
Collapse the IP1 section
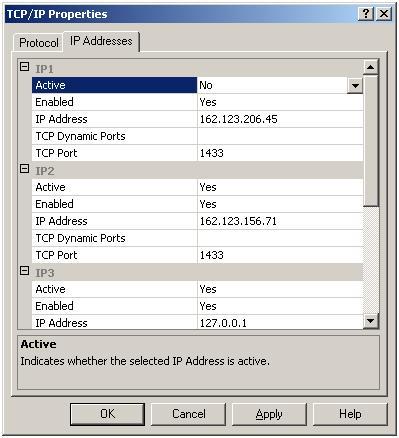[x=24, y=67]
